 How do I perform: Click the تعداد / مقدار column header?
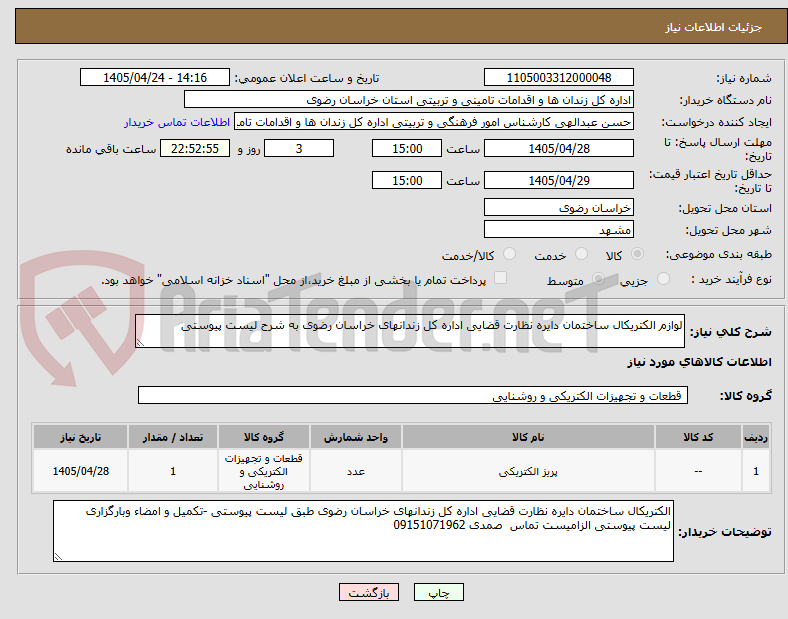tap(173, 437)
